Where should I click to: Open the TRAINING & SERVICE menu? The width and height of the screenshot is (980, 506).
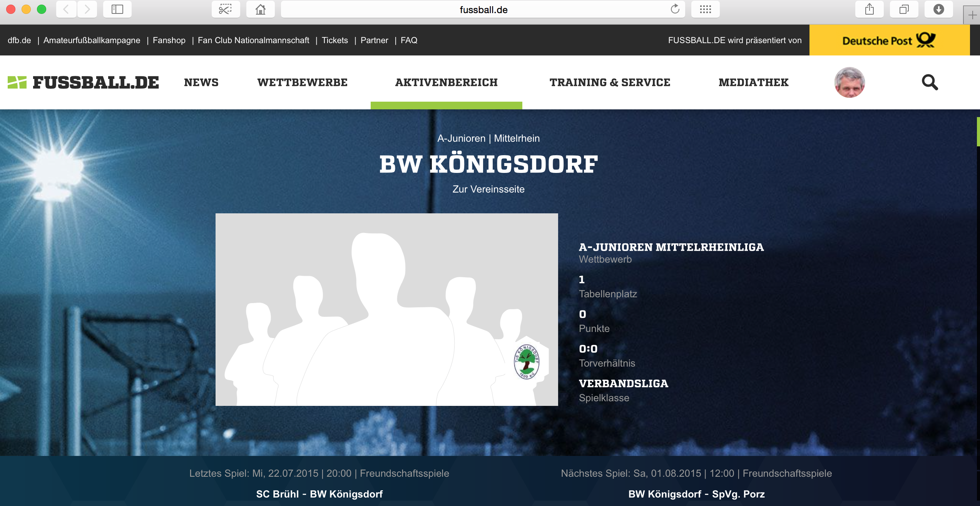[610, 82]
